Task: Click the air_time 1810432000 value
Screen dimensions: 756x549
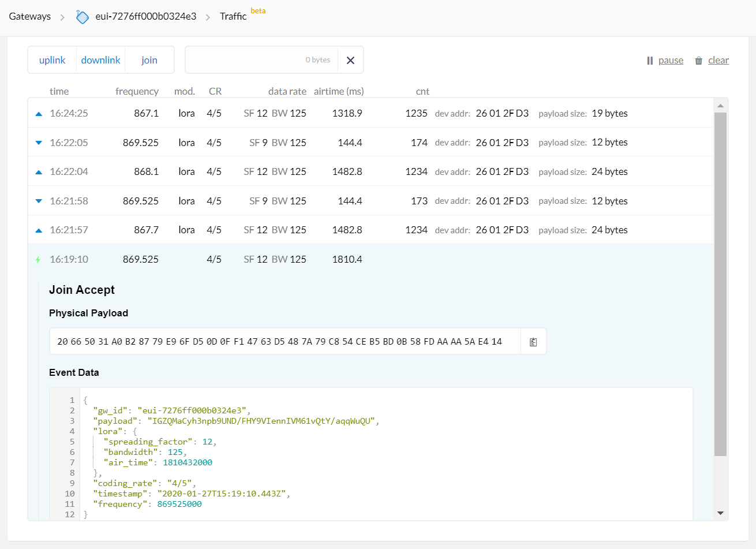Action: (188, 462)
